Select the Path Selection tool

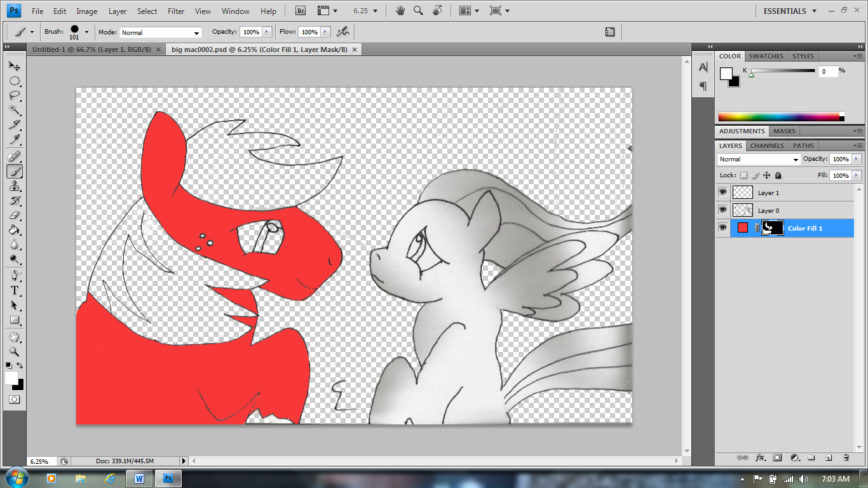14,305
